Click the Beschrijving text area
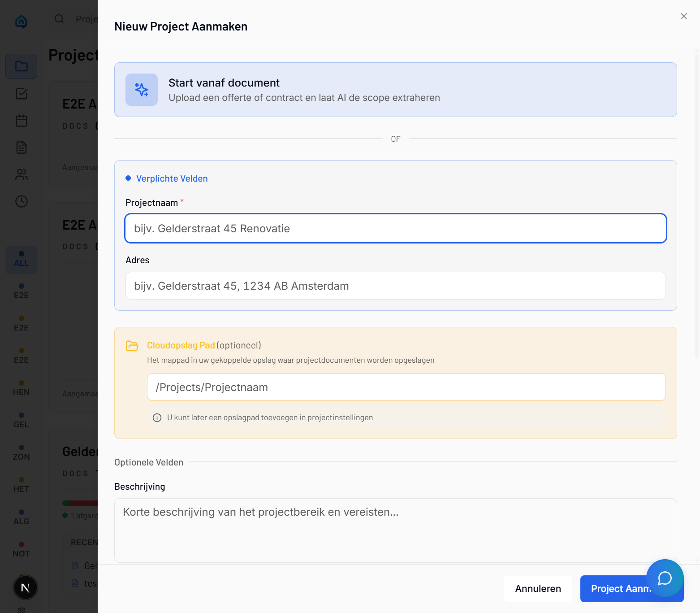Screen dimensions: 700x613 395,530
